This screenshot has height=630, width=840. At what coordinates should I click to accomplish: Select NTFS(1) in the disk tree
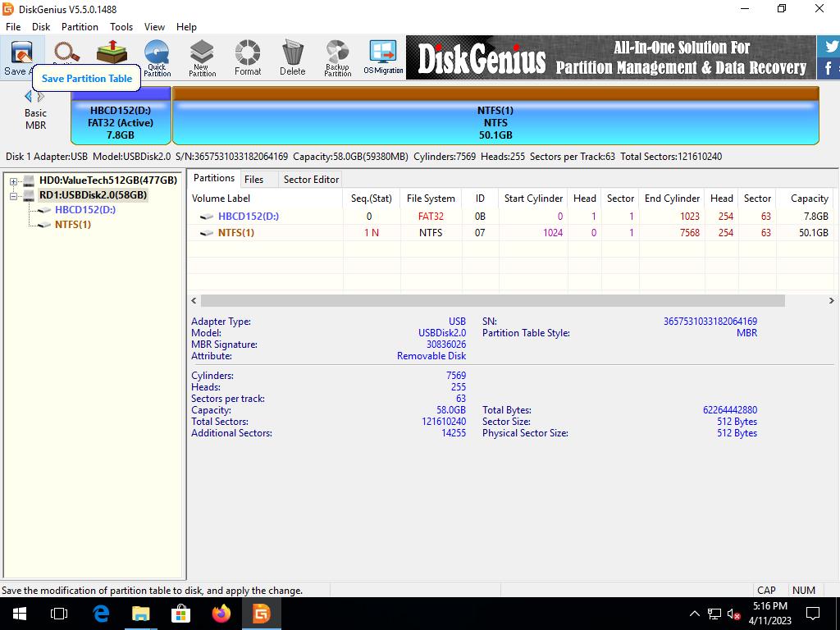tap(72, 225)
